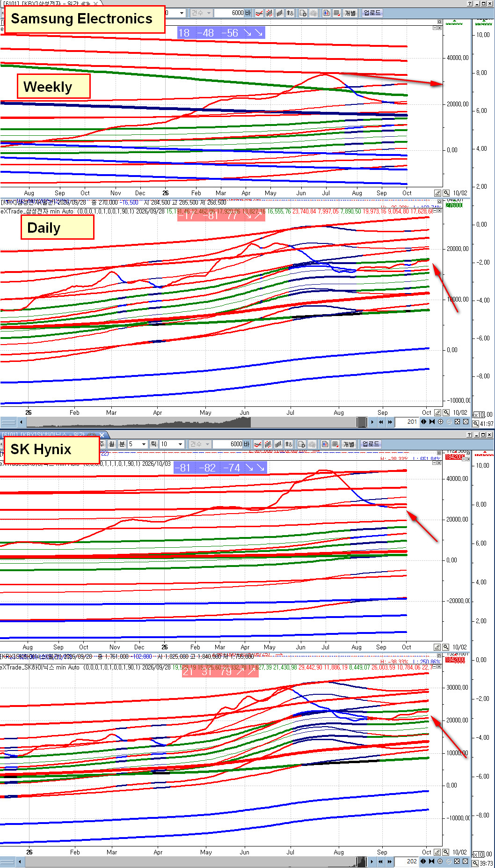Click the document icon in SK Hynix toolbar

(302, 444)
